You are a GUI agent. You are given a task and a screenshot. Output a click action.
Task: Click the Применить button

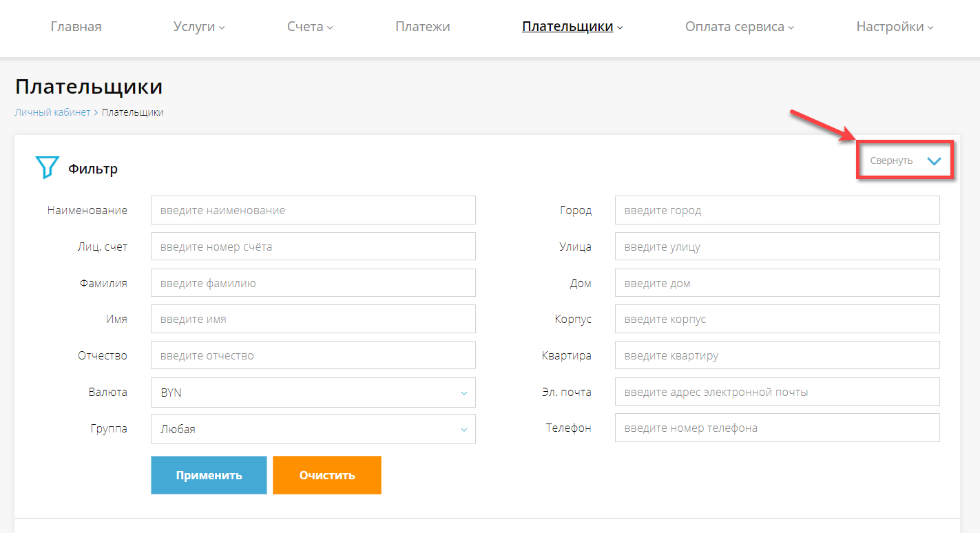point(209,475)
